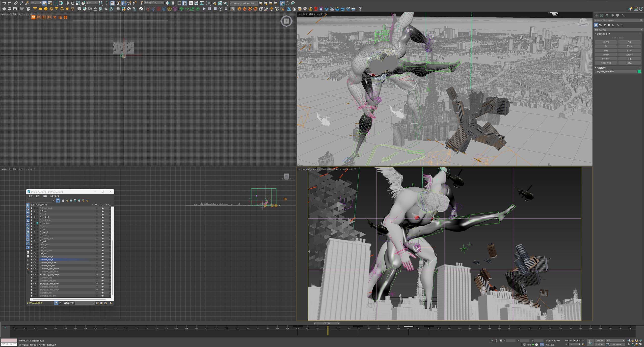Select the Move transform tool
The width and height of the screenshot is (644, 347).
(67, 3)
